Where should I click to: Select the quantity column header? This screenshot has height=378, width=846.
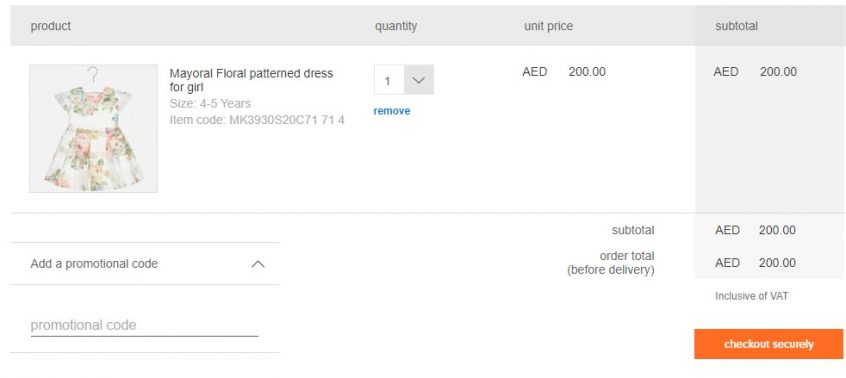coord(396,26)
